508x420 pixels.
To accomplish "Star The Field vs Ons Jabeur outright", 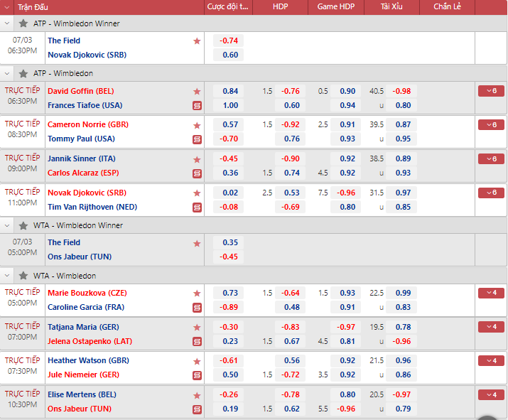I will tap(197, 243).
